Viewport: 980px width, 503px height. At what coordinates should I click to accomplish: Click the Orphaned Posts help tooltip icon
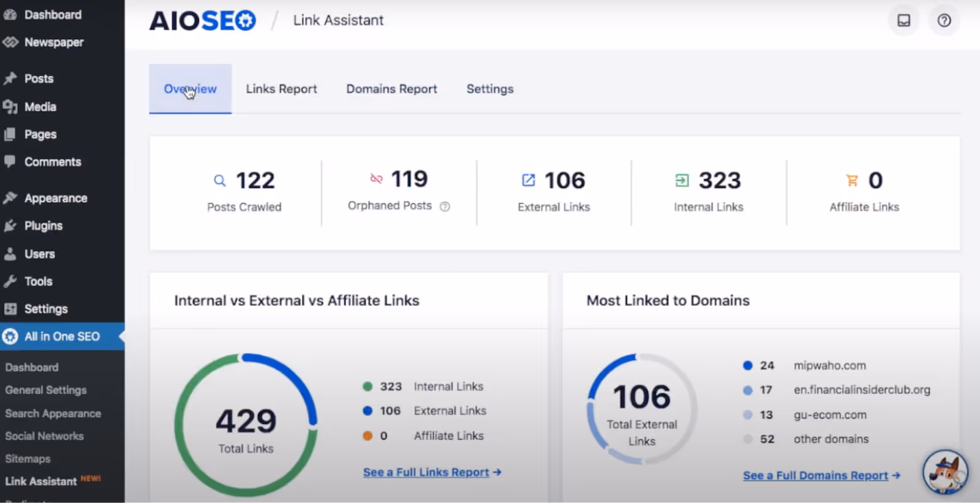445,207
